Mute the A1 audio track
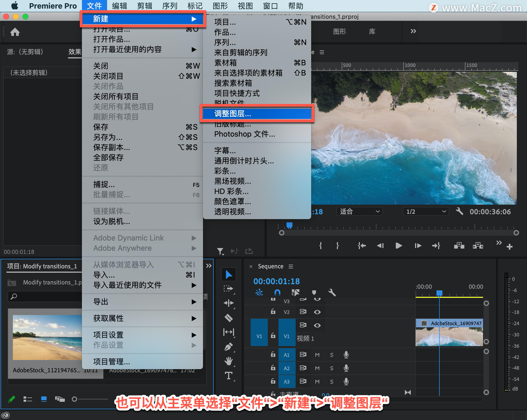 pyautogui.click(x=317, y=355)
